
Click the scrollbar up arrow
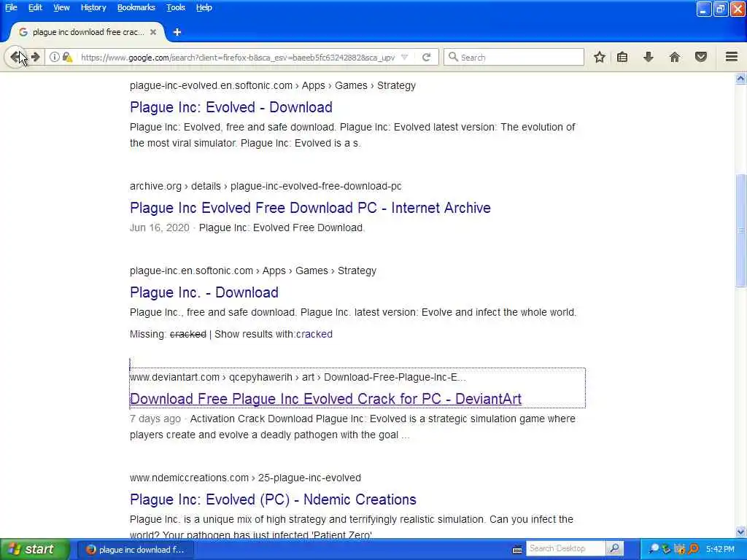740,79
